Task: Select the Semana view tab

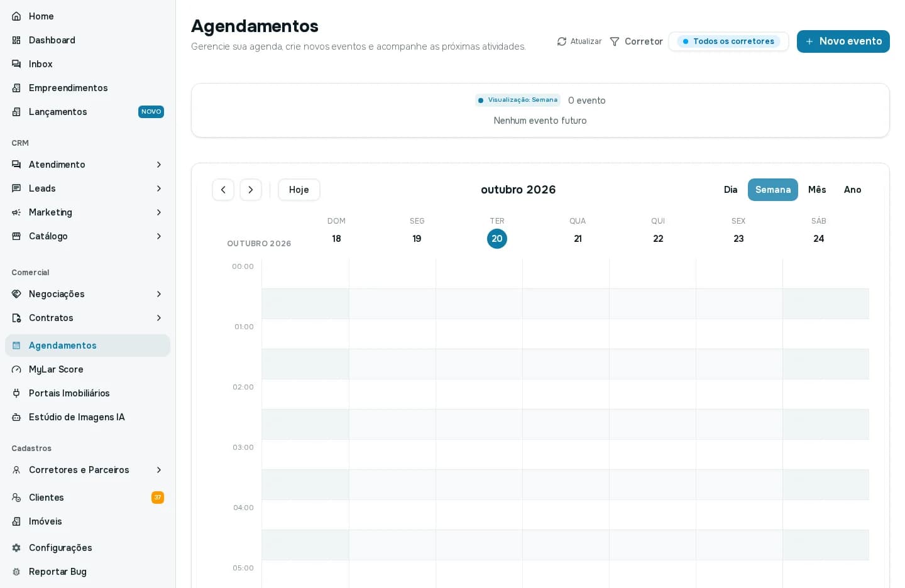Action: click(x=773, y=190)
